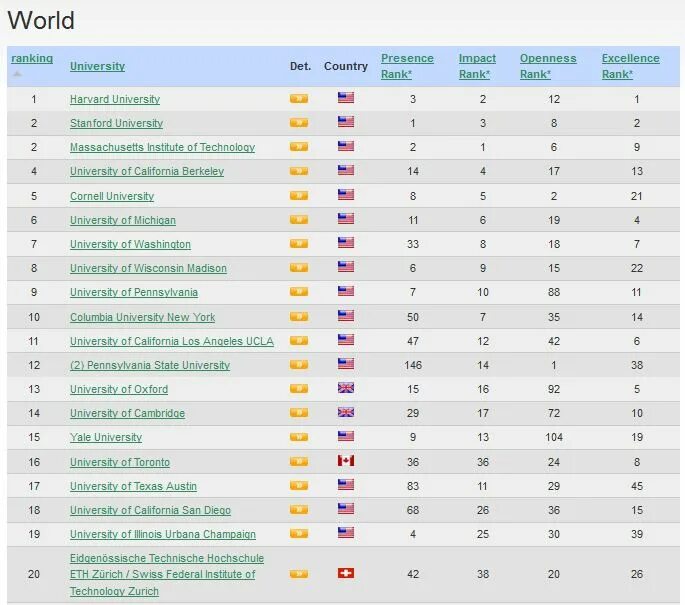
Task: Open University of Texas Austin link
Action: (x=133, y=486)
